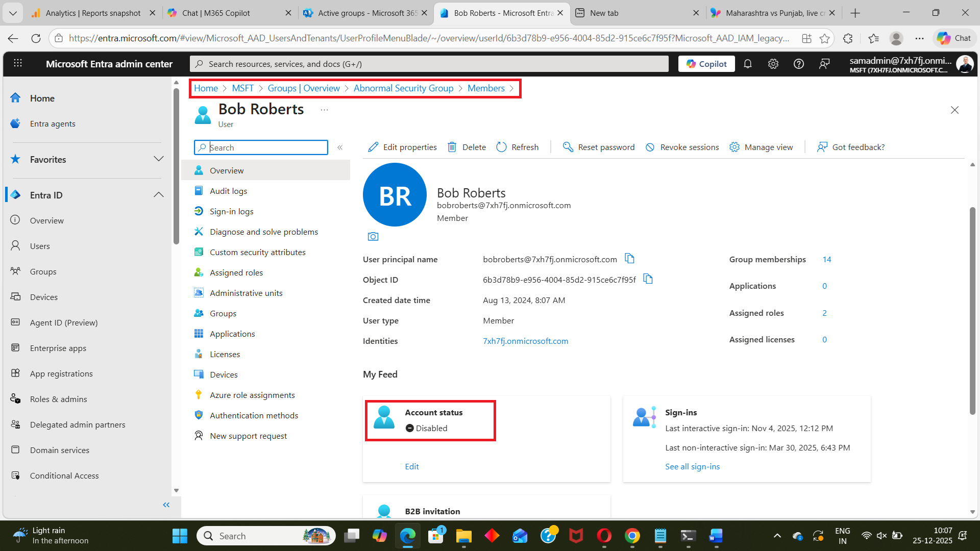Click Edit under Account status

411,466
